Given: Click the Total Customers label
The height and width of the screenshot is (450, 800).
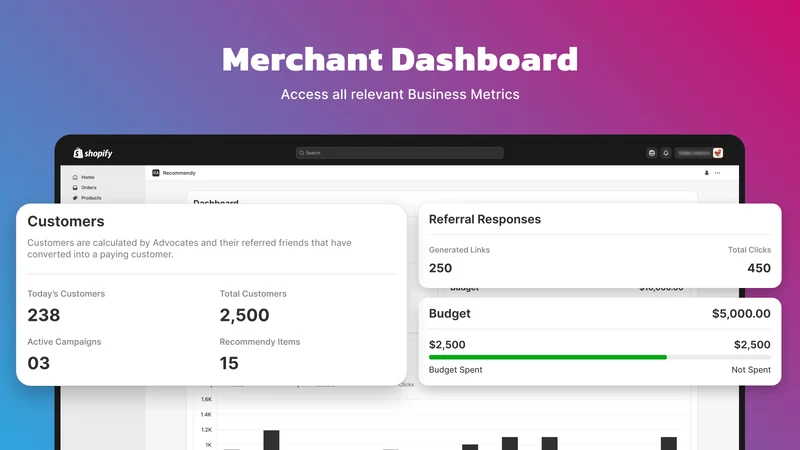Looking at the screenshot, I should pyautogui.click(x=253, y=293).
